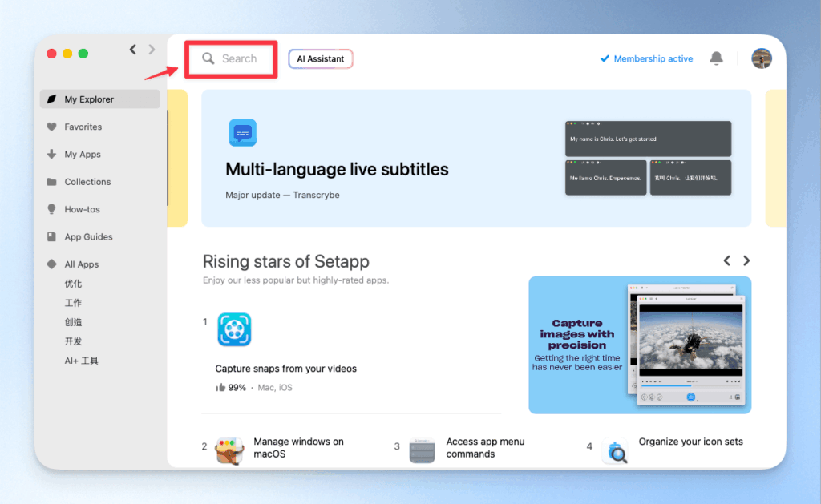Screen dimensions: 821x504
Task: Open the AI Assistant button
Action: click(x=321, y=58)
